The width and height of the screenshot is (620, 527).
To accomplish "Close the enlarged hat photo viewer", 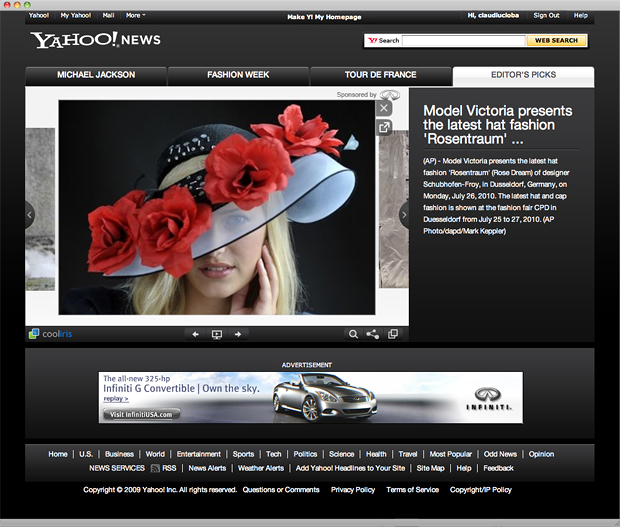I will (384, 108).
